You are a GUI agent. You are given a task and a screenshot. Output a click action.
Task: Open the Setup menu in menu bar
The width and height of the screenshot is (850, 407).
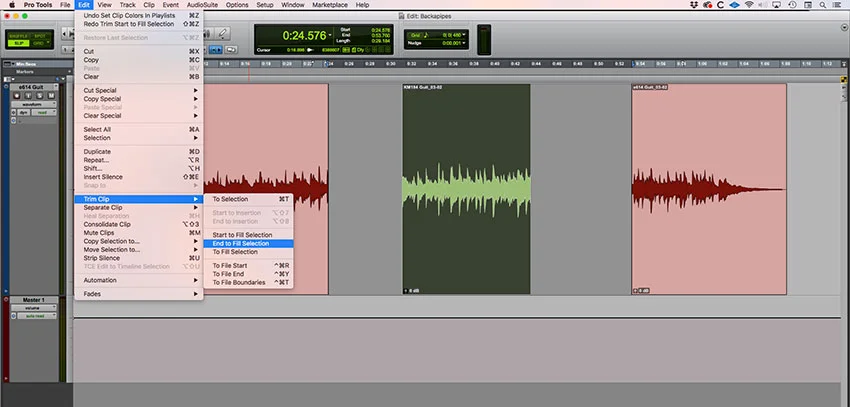[x=265, y=5]
